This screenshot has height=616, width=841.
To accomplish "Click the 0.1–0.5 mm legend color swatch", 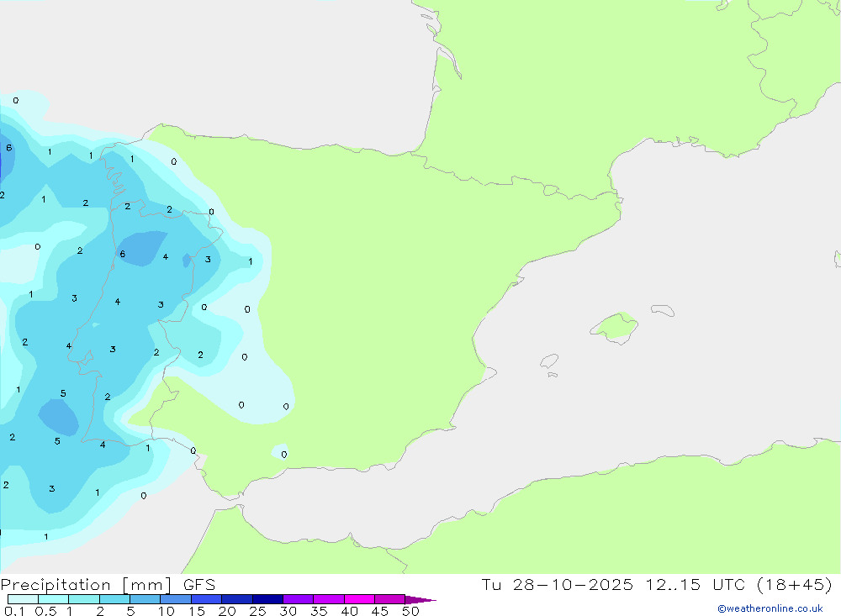I will click(23, 599).
